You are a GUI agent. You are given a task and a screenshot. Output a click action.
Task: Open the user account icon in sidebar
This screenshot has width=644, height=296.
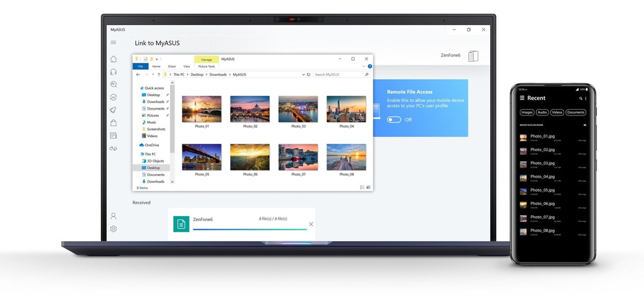(113, 216)
